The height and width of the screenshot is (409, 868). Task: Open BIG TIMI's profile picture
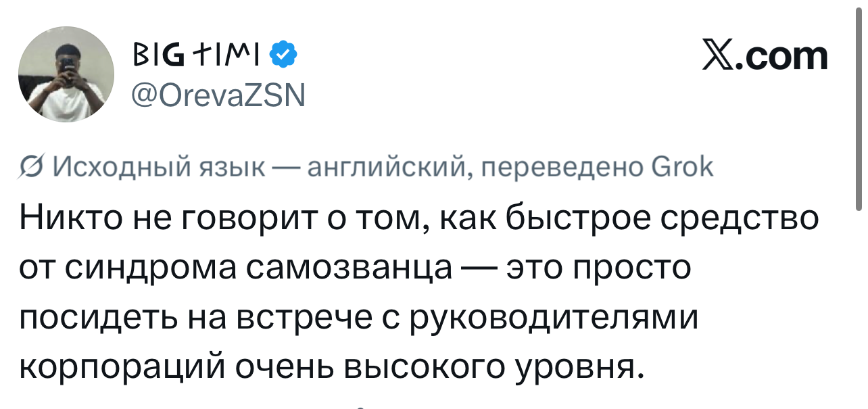(66, 75)
